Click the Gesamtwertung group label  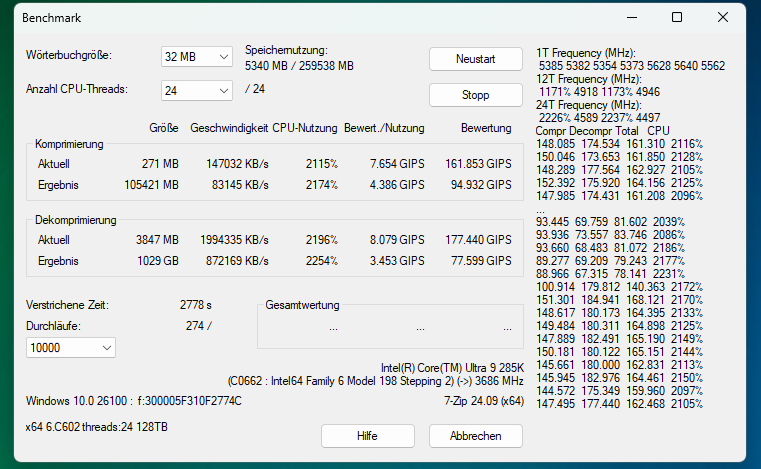coord(302,305)
